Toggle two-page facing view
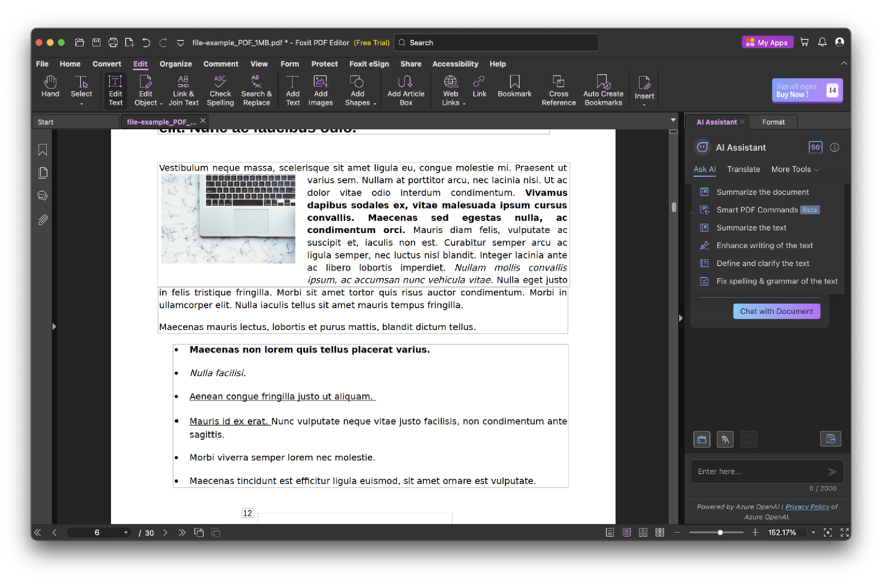 click(643, 532)
